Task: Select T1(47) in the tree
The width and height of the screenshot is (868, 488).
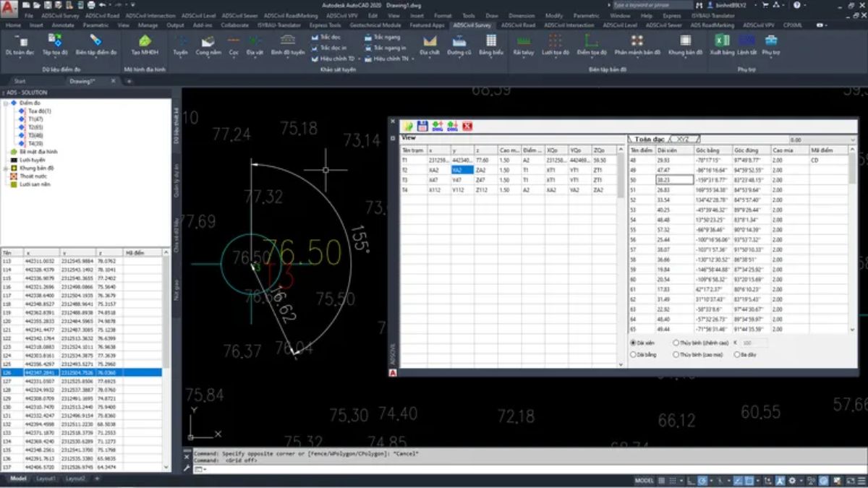Action: 35,119
